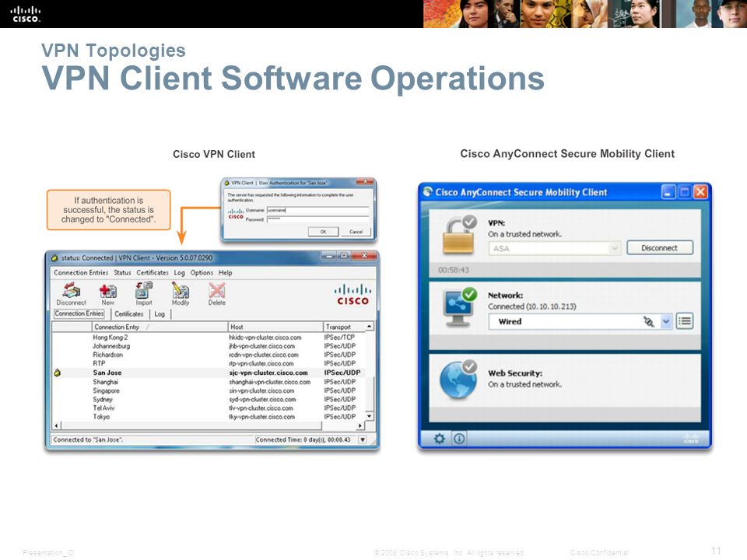Click the New connection entry icon
The image size is (747, 560).
pos(107,290)
